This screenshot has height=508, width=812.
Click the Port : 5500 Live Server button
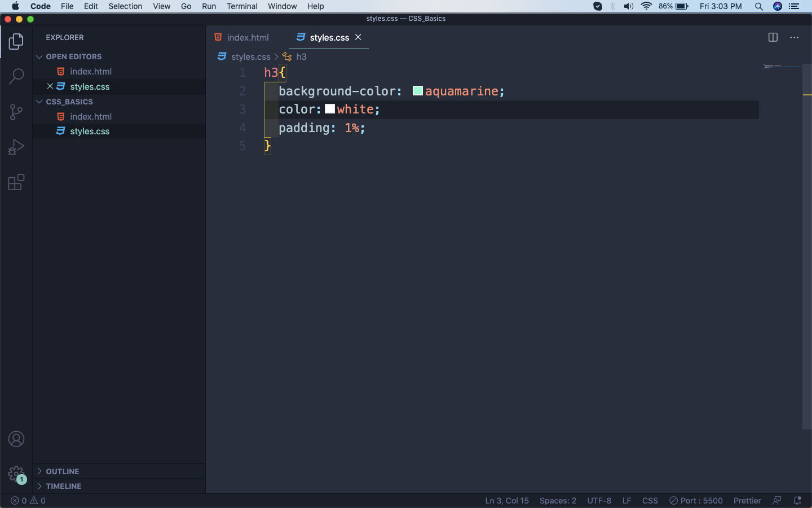point(696,501)
